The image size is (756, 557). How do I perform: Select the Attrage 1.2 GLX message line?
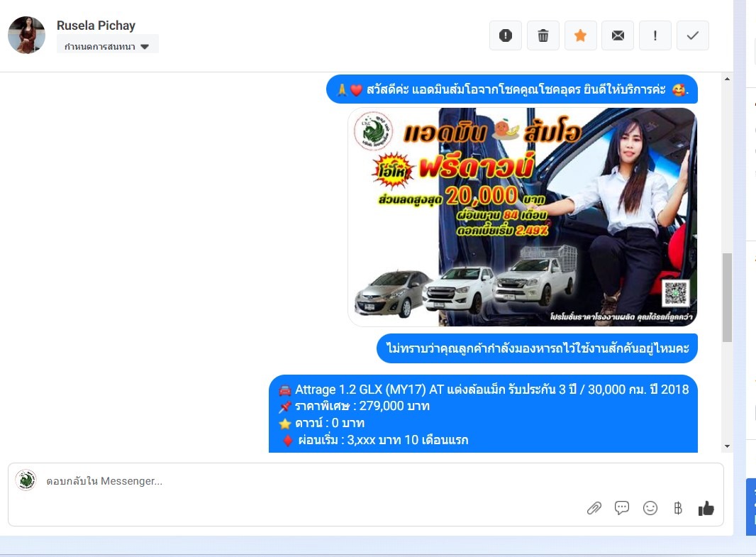pos(484,389)
